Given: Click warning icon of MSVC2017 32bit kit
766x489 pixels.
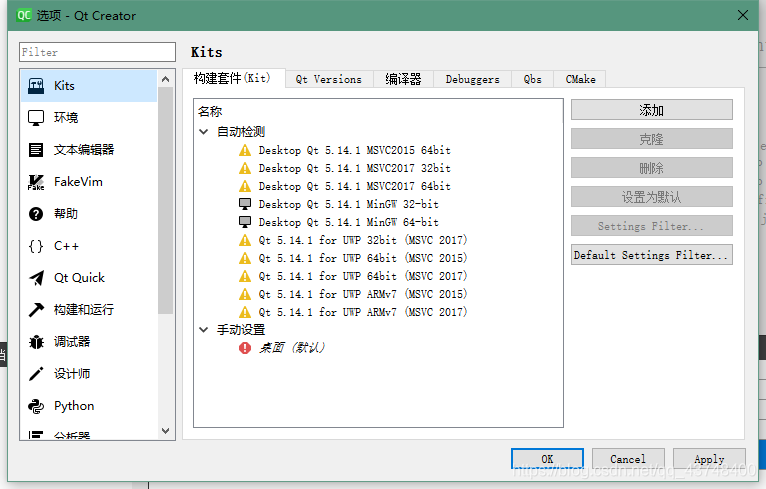Looking at the screenshot, I should (x=245, y=169).
